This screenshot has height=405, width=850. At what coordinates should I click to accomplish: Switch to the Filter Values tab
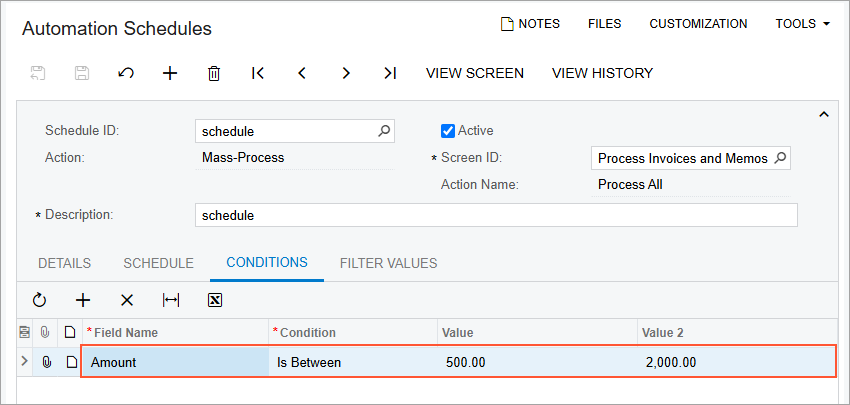tap(388, 263)
